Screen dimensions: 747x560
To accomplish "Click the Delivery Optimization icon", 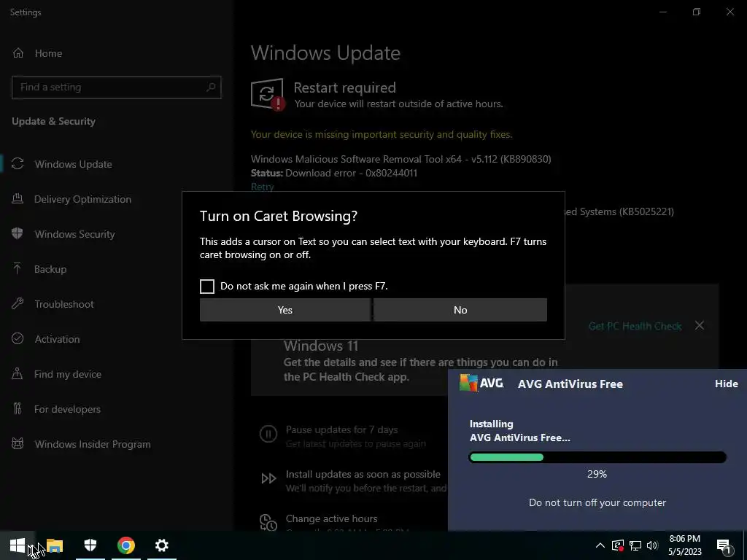I will click(x=18, y=198).
